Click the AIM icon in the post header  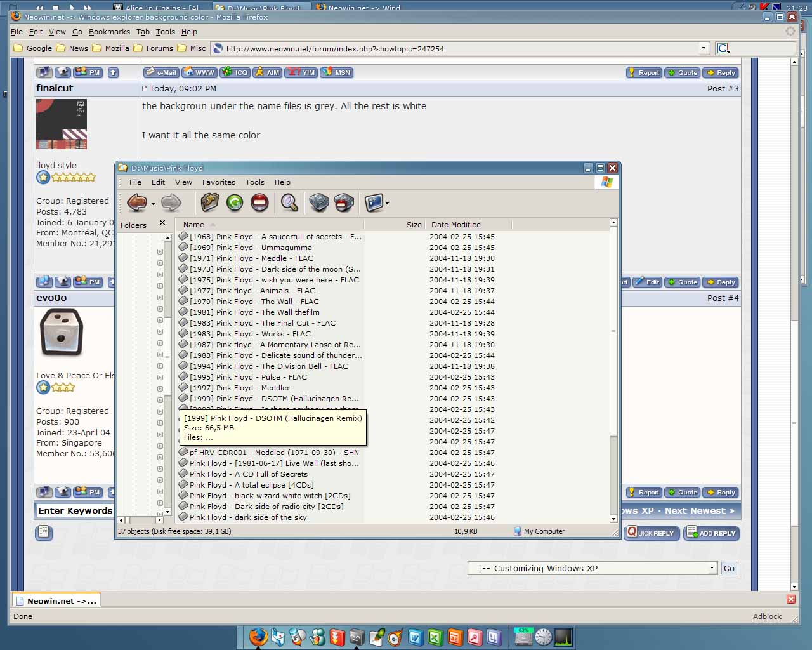click(267, 72)
